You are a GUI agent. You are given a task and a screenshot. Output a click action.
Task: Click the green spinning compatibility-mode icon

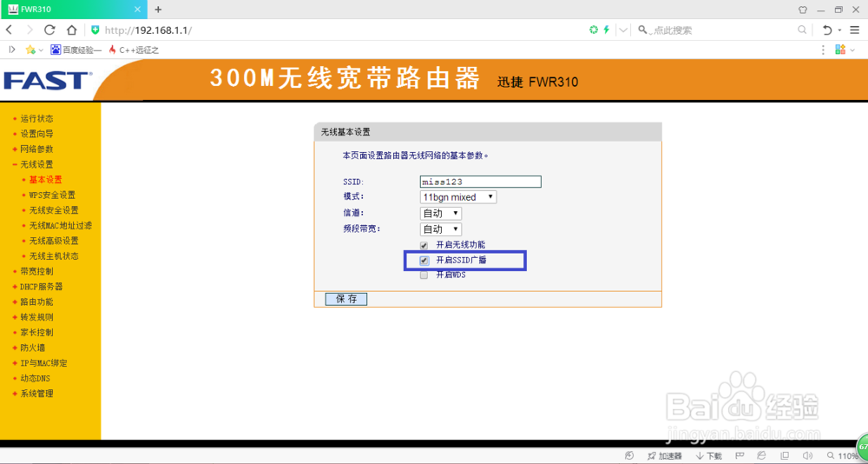594,30
